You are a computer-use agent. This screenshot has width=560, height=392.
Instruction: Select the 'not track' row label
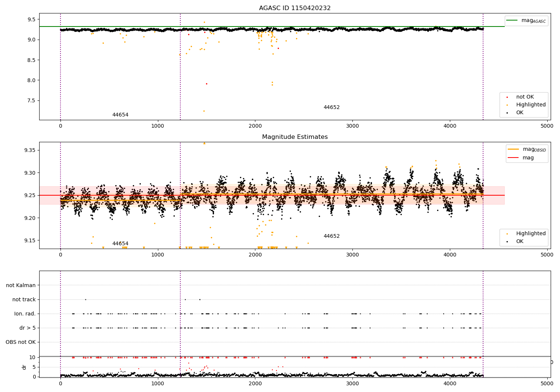click(x=24, y=300)
